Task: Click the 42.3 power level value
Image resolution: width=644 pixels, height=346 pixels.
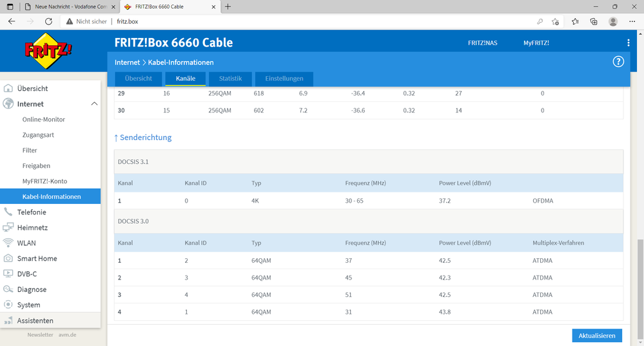Action: click(x=445, y=278)
